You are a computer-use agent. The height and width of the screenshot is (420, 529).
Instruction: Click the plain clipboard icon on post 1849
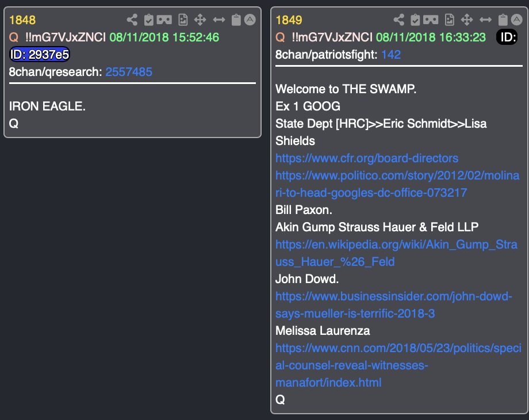[x=503, y=20]
